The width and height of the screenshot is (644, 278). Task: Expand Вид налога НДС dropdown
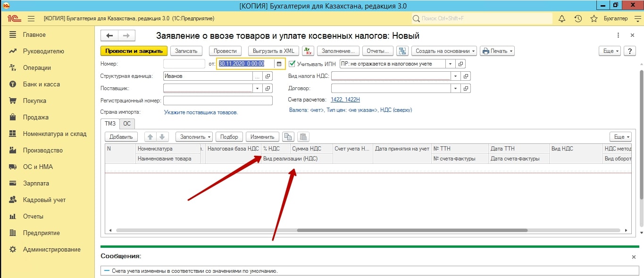pos(455,76)
